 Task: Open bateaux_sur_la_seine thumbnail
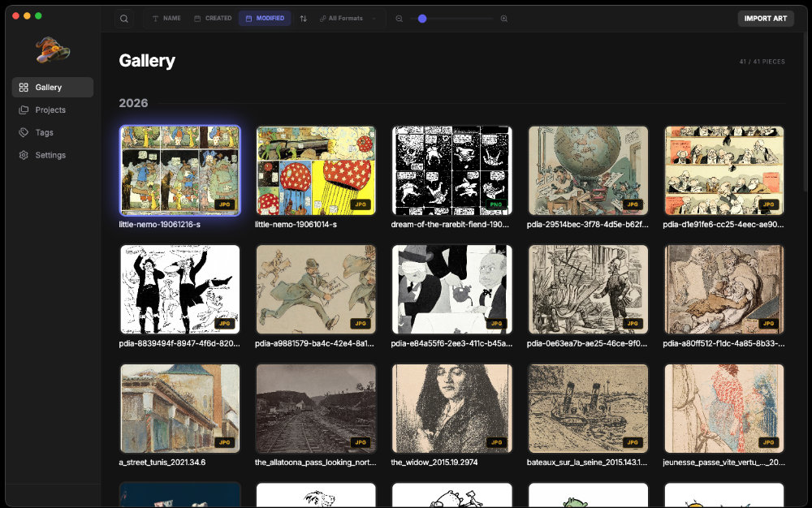(x=588, y=408)
